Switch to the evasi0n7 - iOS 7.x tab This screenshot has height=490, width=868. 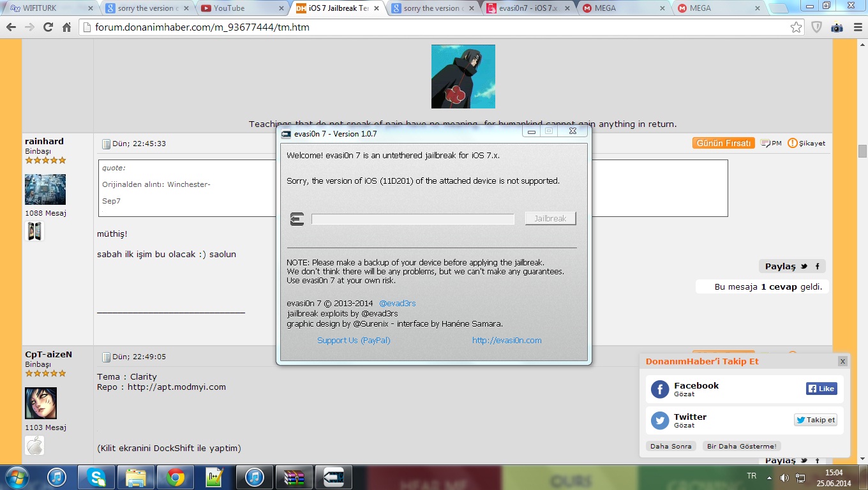pos(527,8)
